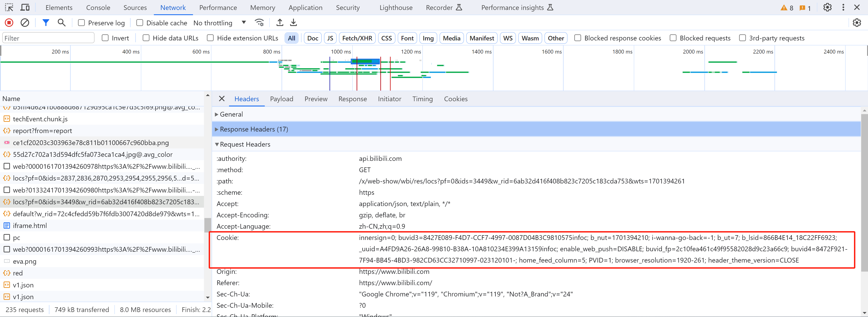Viewport: 868px width, 317px height.
Task: Click the issues count badge showing 1
Action: tap(805, 8)
